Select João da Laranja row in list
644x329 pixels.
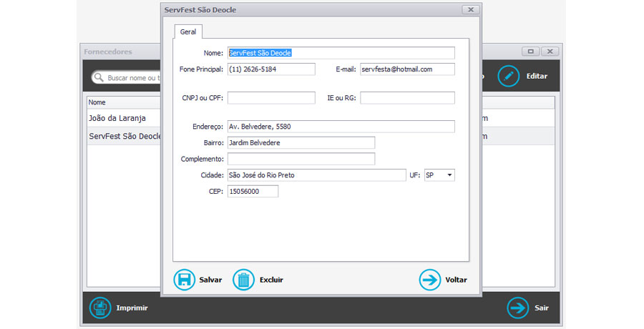[x=124, y=118]
